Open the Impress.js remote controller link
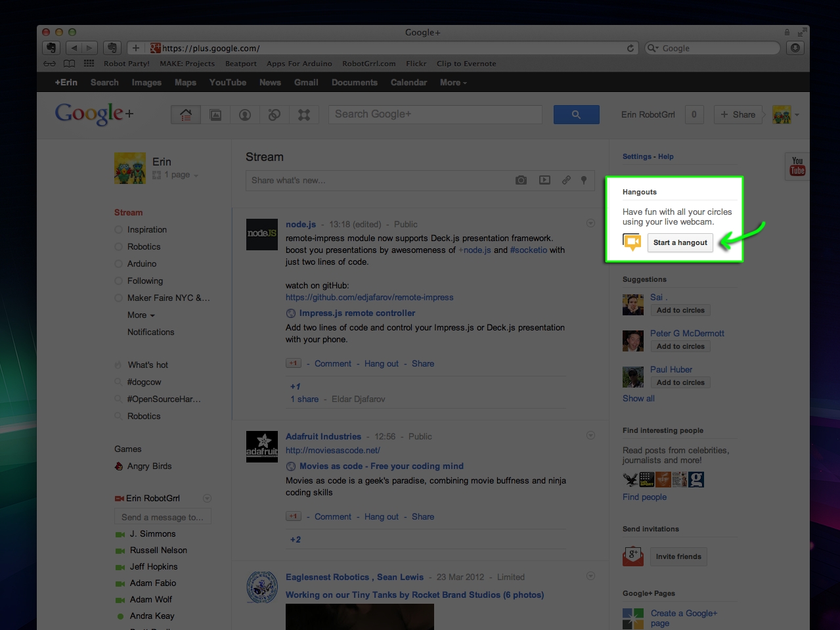840x630 pixels. pyautogui.click(x=357, y=313)
